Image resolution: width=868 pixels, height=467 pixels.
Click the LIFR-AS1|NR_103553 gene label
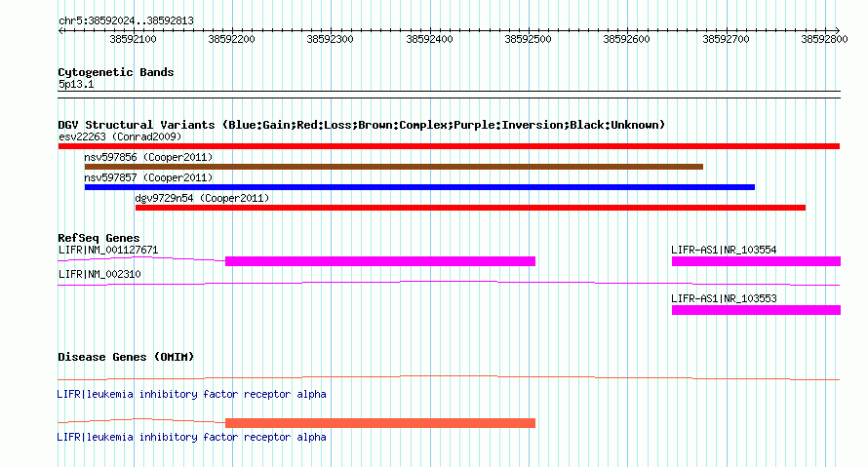coord(724,298)
